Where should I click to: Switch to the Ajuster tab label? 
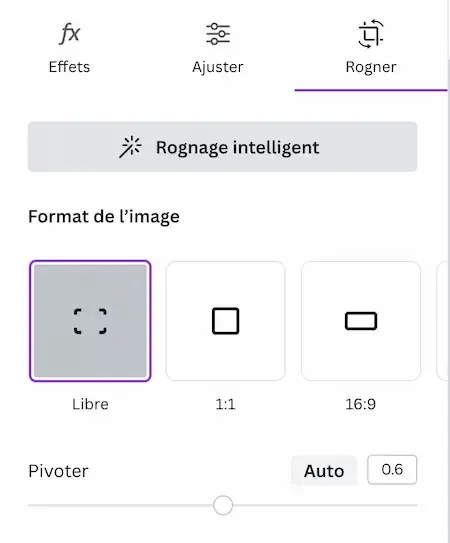pos(218,67)
